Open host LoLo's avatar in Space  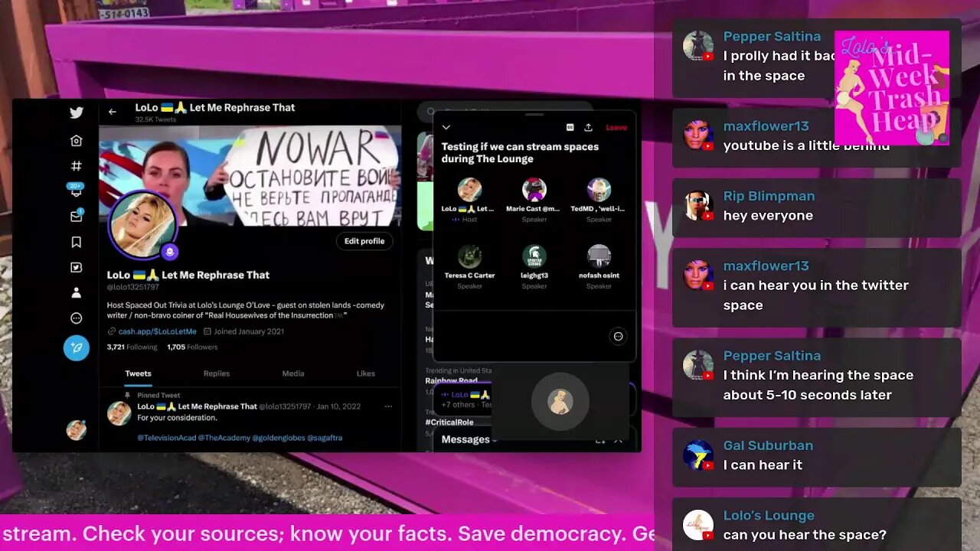pyautogui.click(x=469, y=190)
